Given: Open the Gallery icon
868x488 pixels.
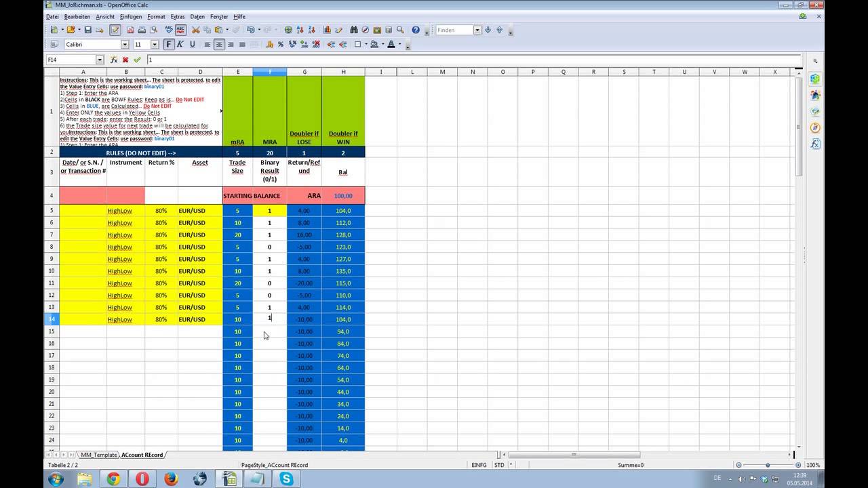Looking at the screenshot, I should tap(377, 30).
